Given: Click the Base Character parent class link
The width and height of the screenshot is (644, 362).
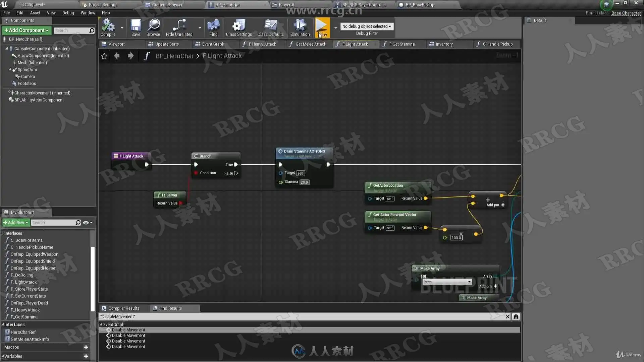Looking at the screenshot, I should (x=626, y=13).
